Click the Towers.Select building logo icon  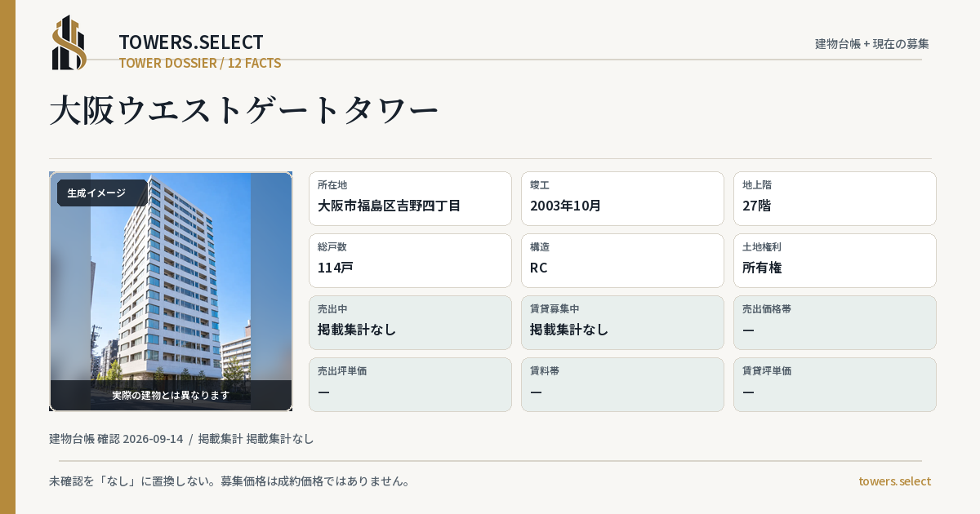(69, 42)
